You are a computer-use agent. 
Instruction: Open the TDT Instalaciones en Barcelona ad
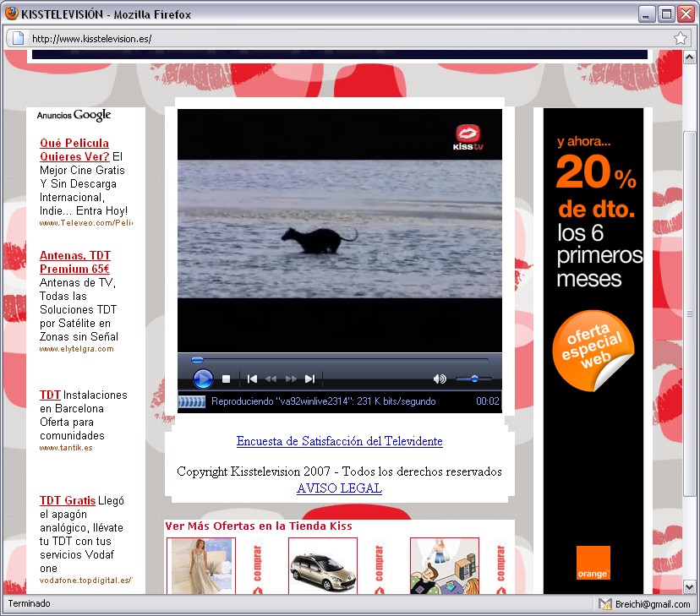[50, 395]
